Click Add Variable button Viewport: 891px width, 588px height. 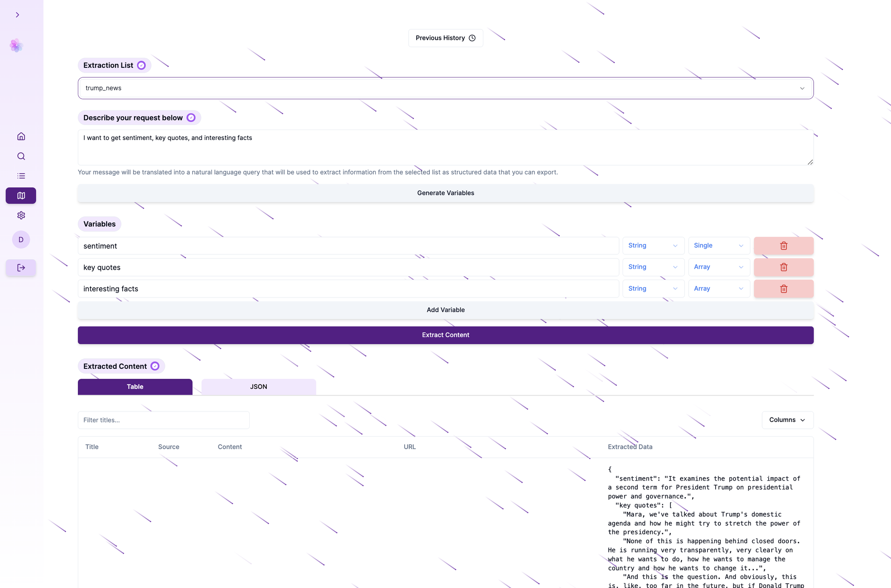coord(445,310)
